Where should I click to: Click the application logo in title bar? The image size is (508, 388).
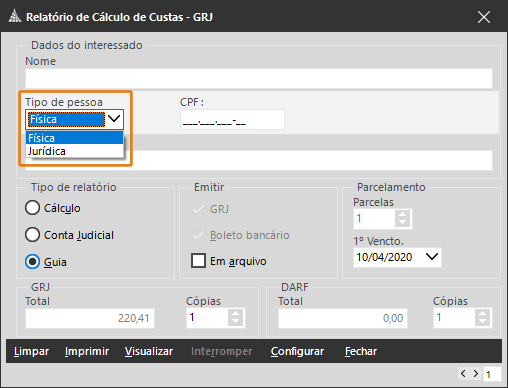coord(15,16)
